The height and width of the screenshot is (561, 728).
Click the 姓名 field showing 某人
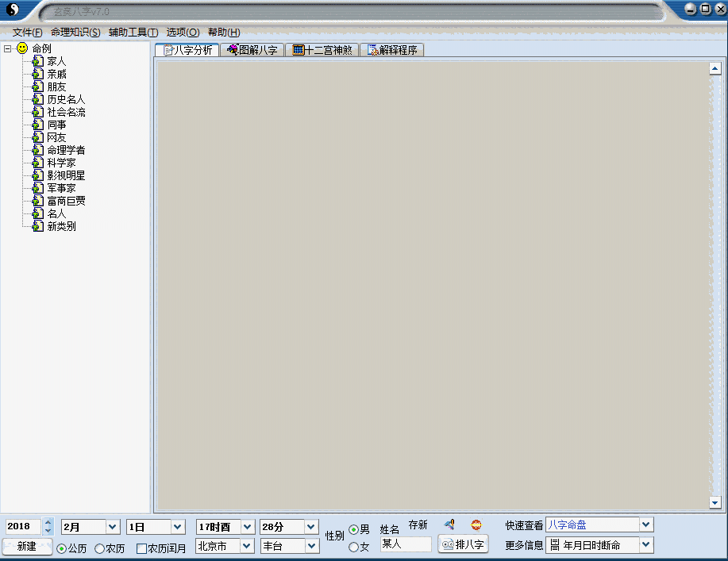coord(406,544)
